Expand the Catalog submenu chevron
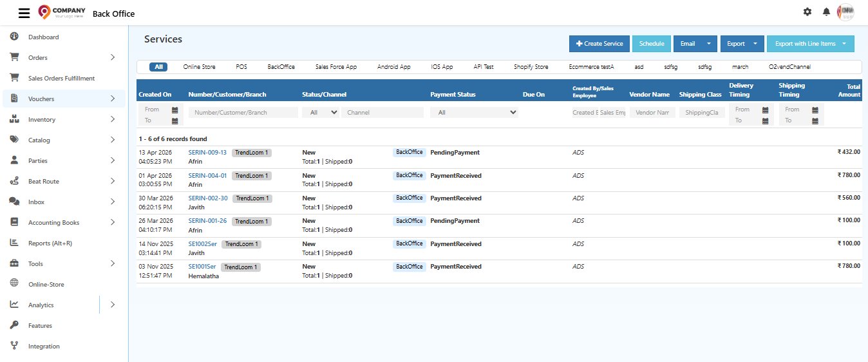 coord(113,140)
